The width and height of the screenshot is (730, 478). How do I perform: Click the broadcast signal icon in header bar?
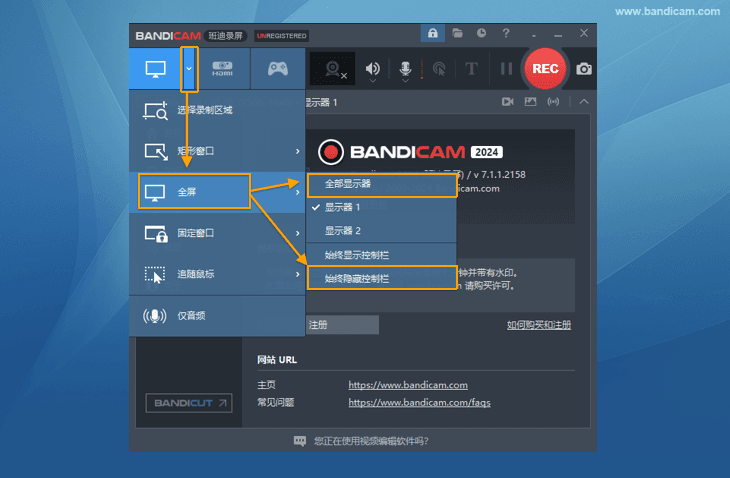pos(553,101)
